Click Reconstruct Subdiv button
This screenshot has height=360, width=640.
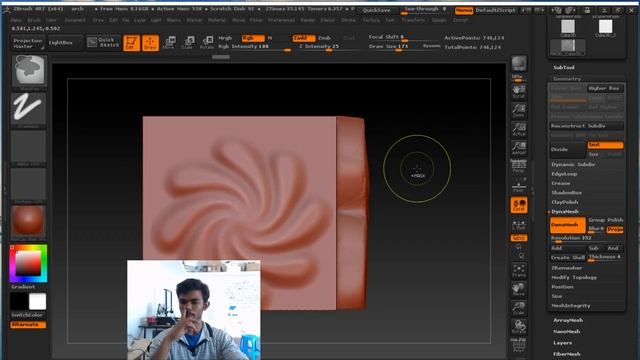587,126
